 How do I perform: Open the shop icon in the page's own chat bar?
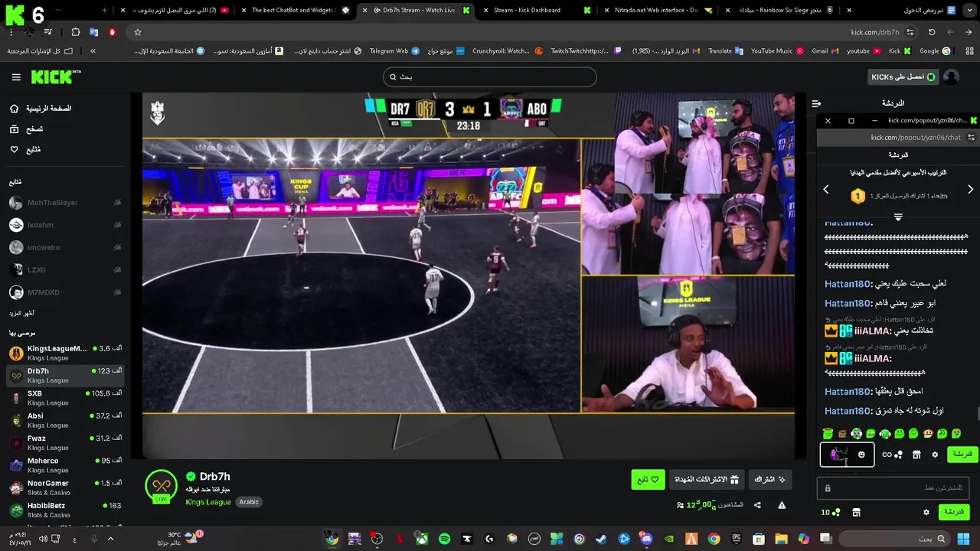856,512
